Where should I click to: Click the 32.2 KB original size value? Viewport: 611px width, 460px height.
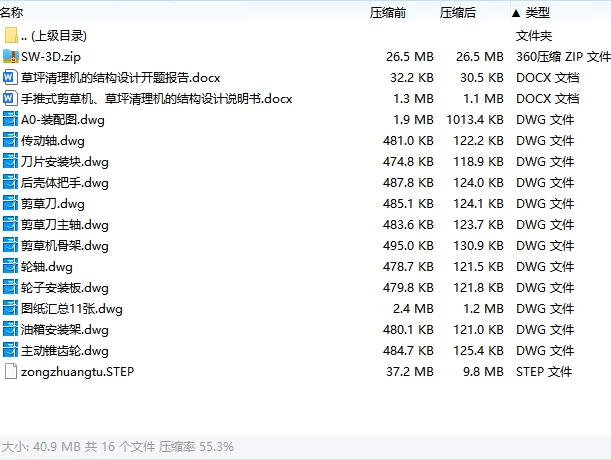point(412,78)
